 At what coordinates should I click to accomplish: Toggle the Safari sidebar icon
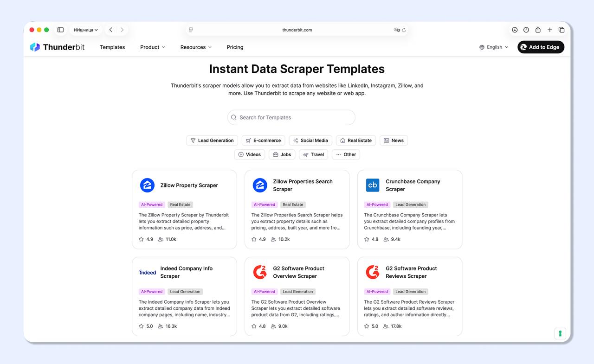(x=60, y=30)
